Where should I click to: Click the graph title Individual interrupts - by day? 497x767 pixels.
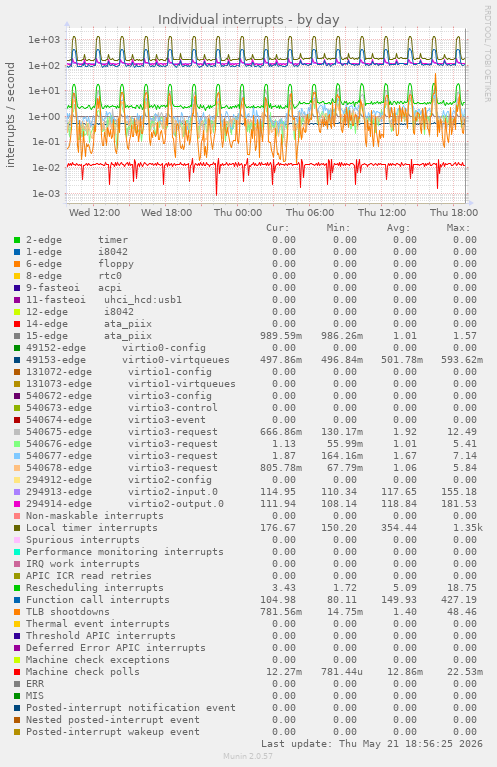click(248, 20)
